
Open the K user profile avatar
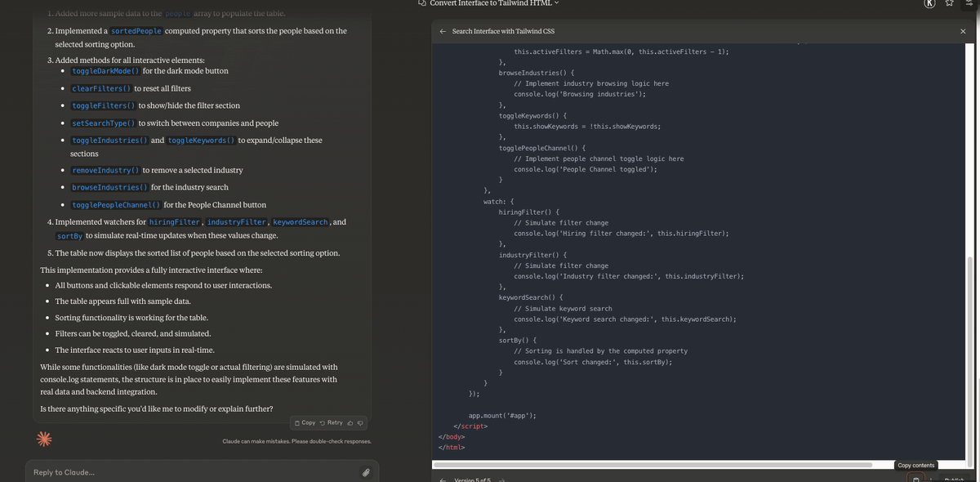[x=929, y=3]
